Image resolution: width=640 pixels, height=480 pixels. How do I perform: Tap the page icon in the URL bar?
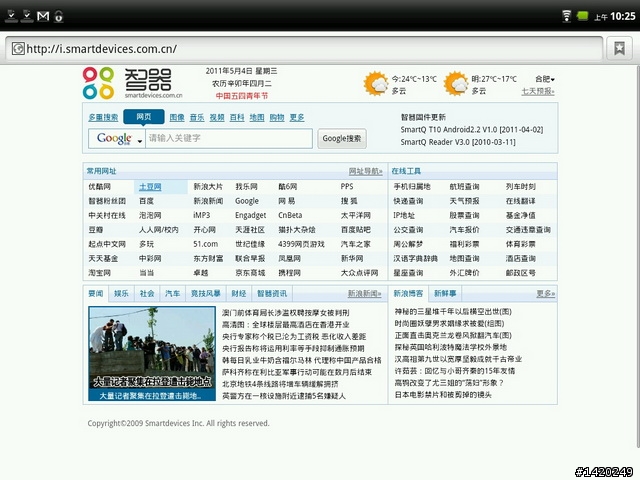coord(18,49)
